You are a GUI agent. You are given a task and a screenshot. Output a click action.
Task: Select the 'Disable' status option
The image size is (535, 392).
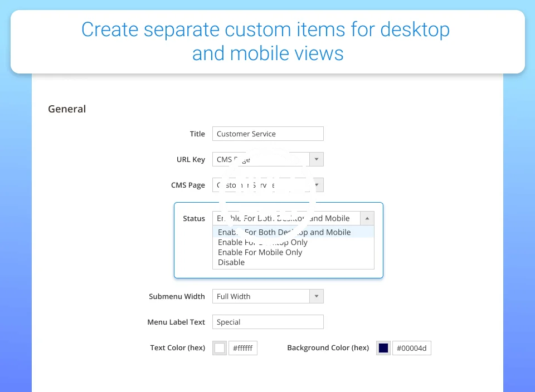[x=231, y=262]
